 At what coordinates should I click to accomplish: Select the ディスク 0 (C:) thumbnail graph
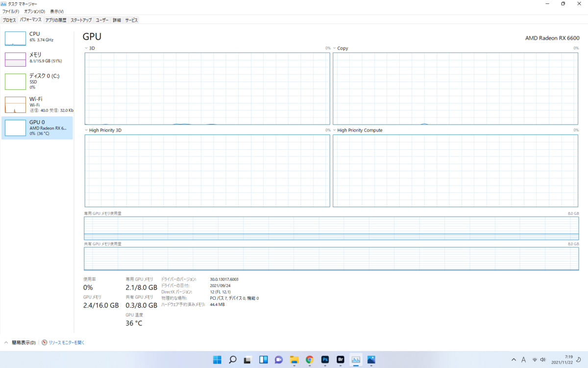[x=15, y=81]
